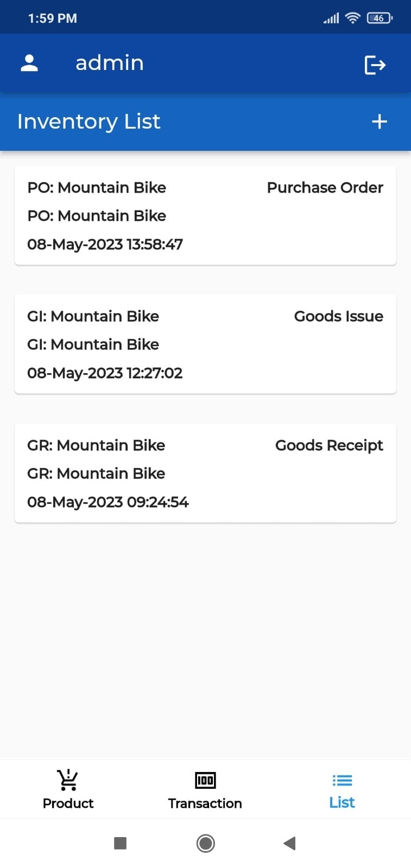Viewport: 411px width, 868px height.
Task: Tap the Transaction barcode icon
Action: click(x=205, y=780)
